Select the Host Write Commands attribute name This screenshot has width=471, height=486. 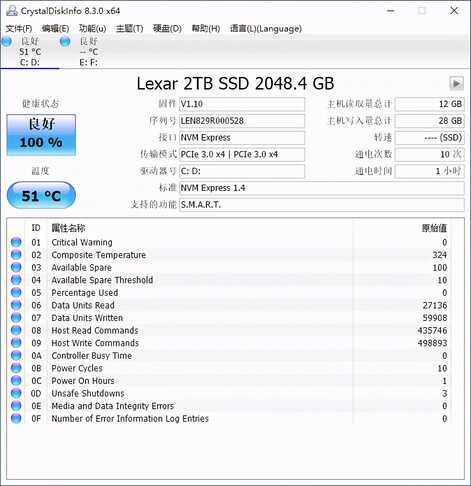[x=95, y=343]
